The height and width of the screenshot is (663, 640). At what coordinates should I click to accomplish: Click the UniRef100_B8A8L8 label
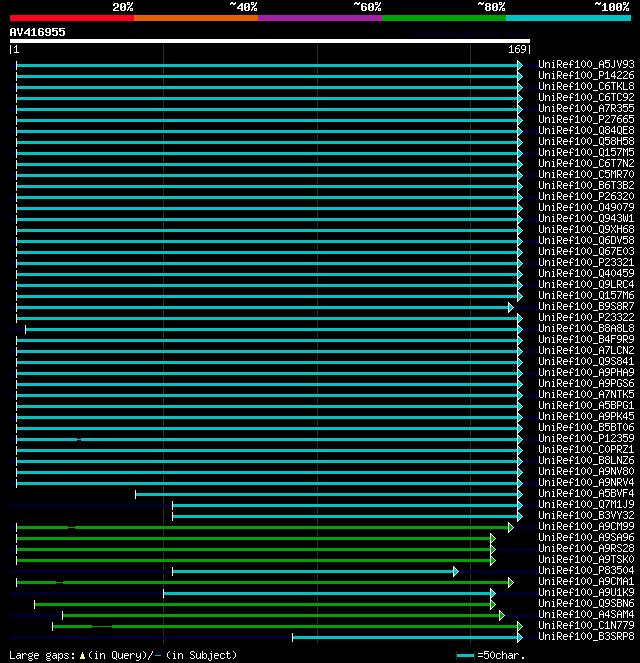click(x=586, y=329)
